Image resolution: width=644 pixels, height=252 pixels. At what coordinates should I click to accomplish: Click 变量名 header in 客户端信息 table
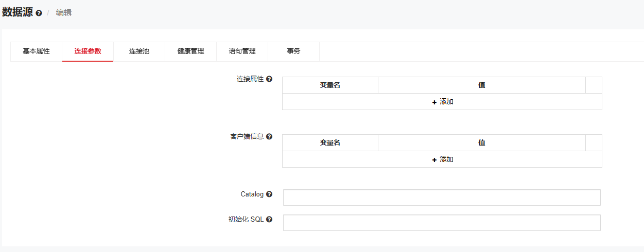[x=330, y=143]
